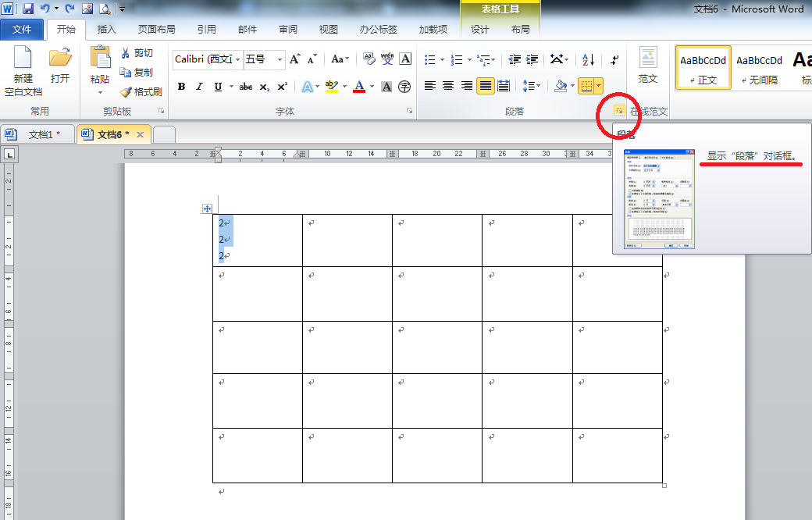Click the Distributed alignment icon

(504, 85)
